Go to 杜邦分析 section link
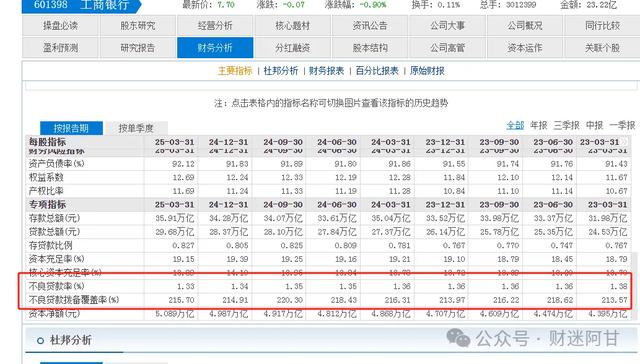The image size is (640, 364). [x=281, y=71]
